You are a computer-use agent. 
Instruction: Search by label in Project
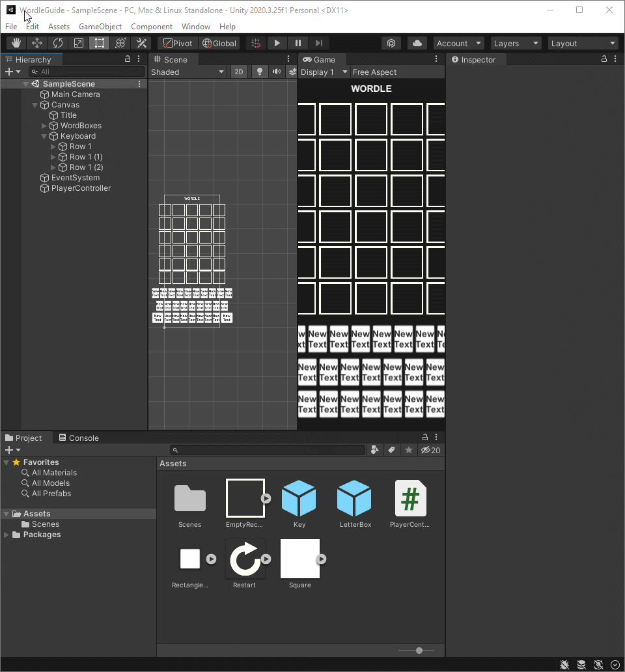point(391,450)
